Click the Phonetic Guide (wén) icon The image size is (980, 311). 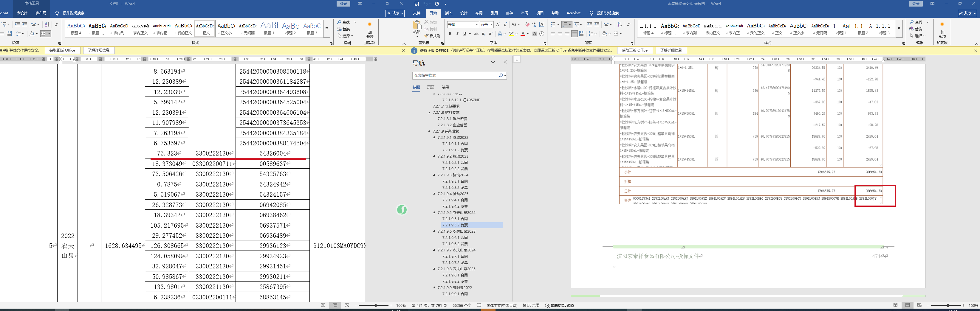tap(535, 25)
